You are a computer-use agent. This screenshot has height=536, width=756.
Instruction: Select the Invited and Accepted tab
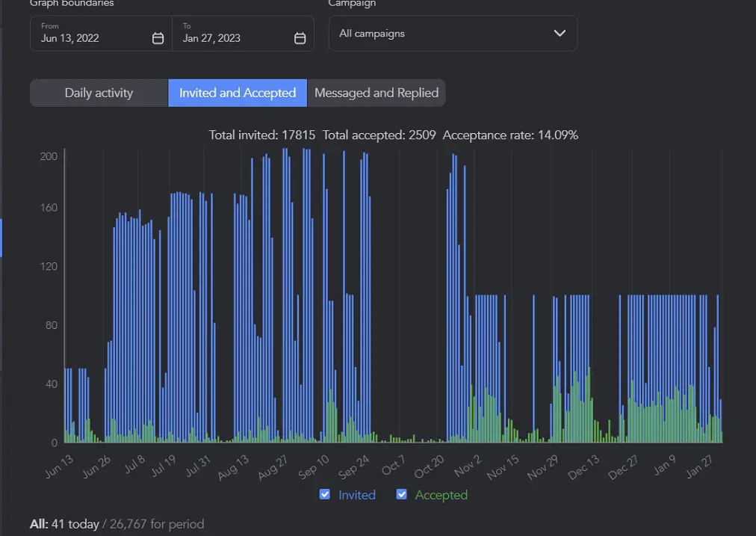[238, 93]
